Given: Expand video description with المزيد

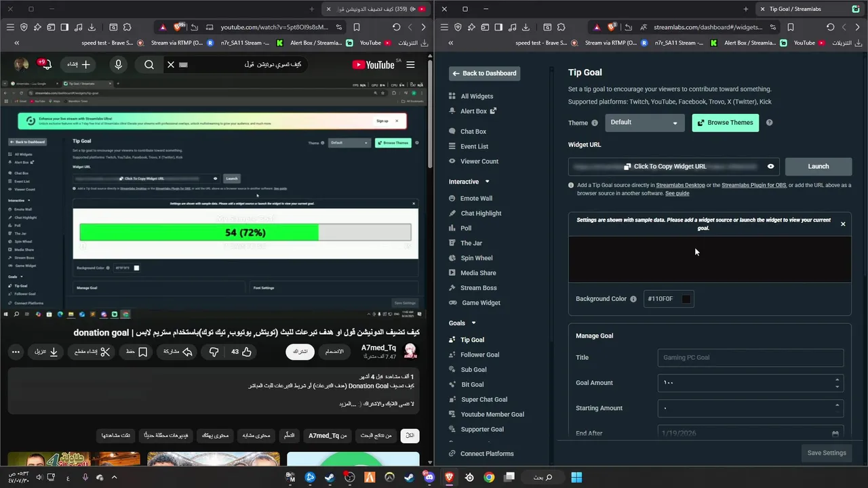Looking at the screenshot, I should [348, 404].
